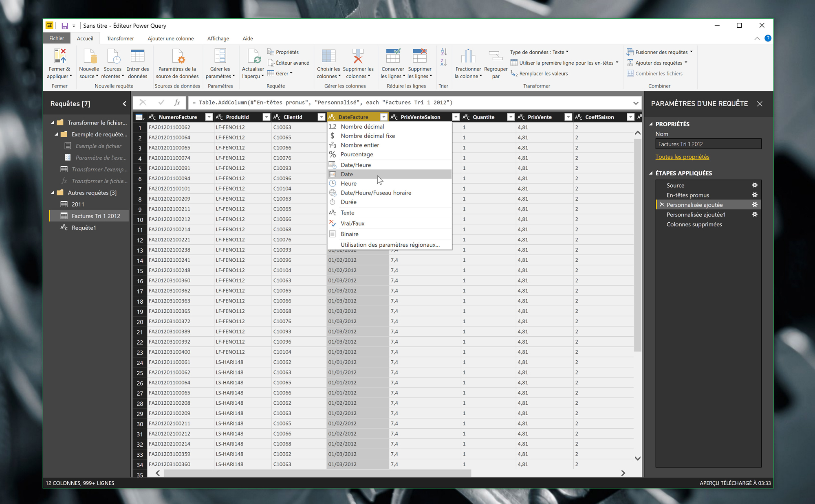This screenshot has height=504, width=815.
Task: Open NumeroFacture column filter dropdown
Action: (x=209, y=117)
